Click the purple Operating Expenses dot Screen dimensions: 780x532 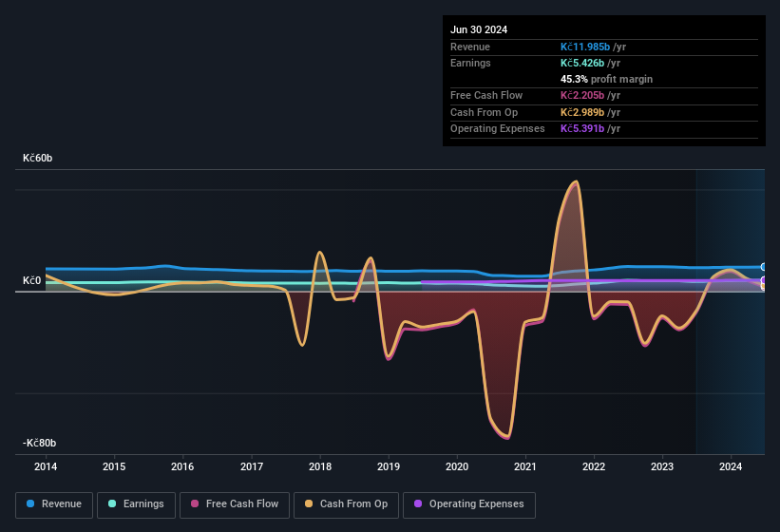[419, 503]
